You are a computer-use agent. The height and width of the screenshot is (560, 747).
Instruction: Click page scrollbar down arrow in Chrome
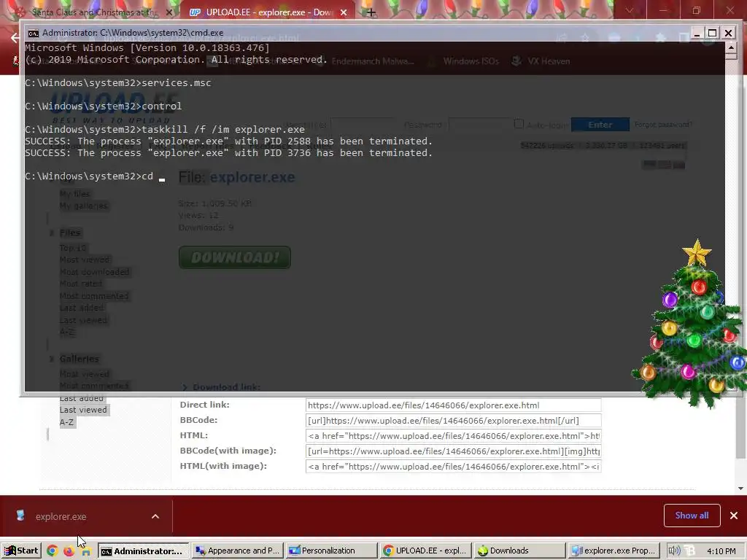(740, 488)
